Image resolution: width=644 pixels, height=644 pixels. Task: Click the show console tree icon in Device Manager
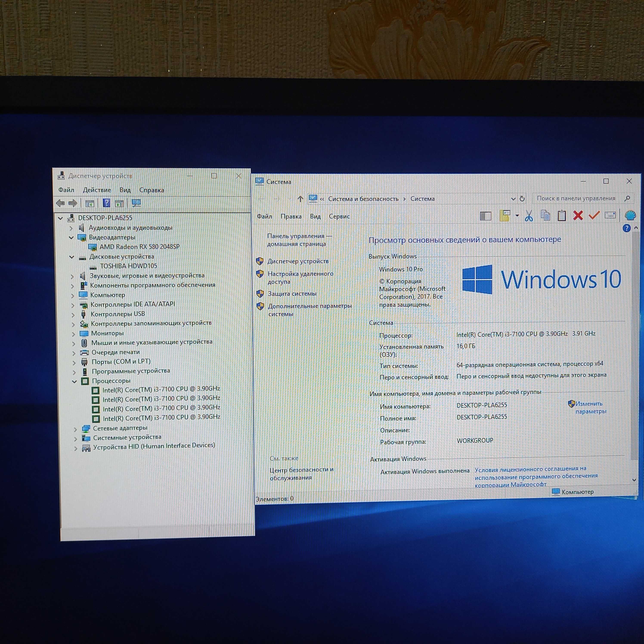click(x=90, y=203)
